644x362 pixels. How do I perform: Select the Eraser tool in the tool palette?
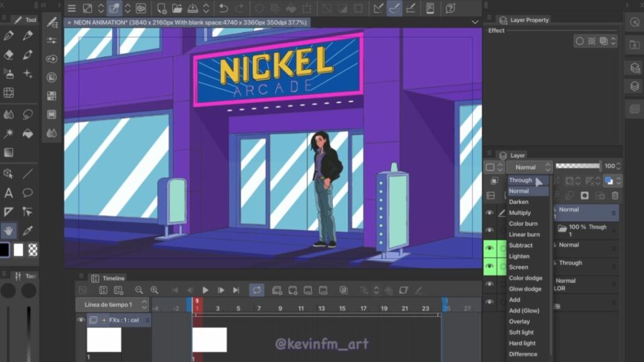point(9,55)
